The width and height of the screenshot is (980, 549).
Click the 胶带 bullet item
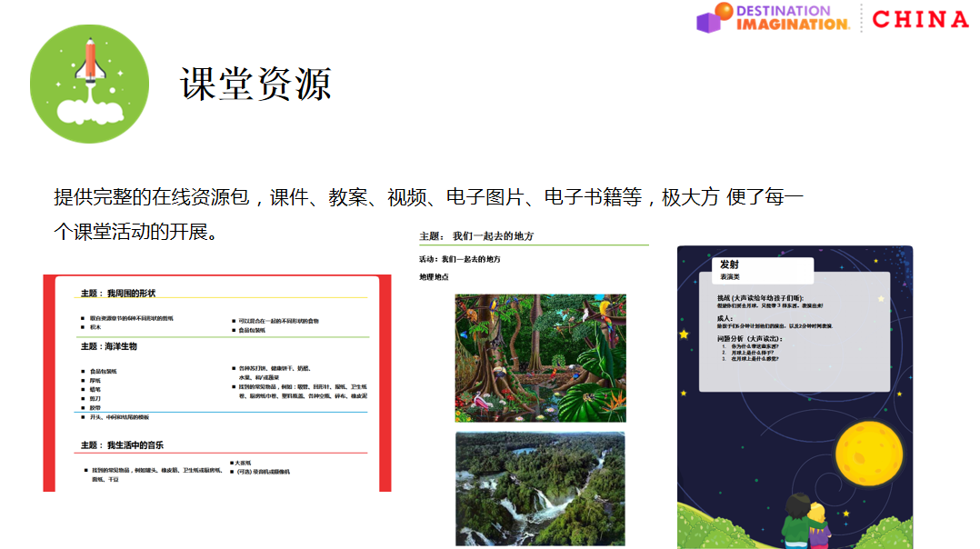[x=95, y=407]
